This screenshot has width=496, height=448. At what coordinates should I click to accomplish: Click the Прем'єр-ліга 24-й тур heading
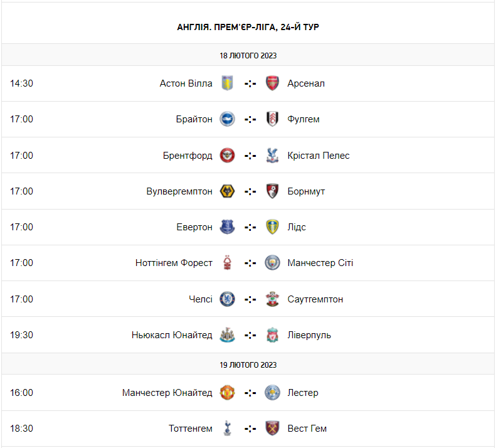[248, 27]
